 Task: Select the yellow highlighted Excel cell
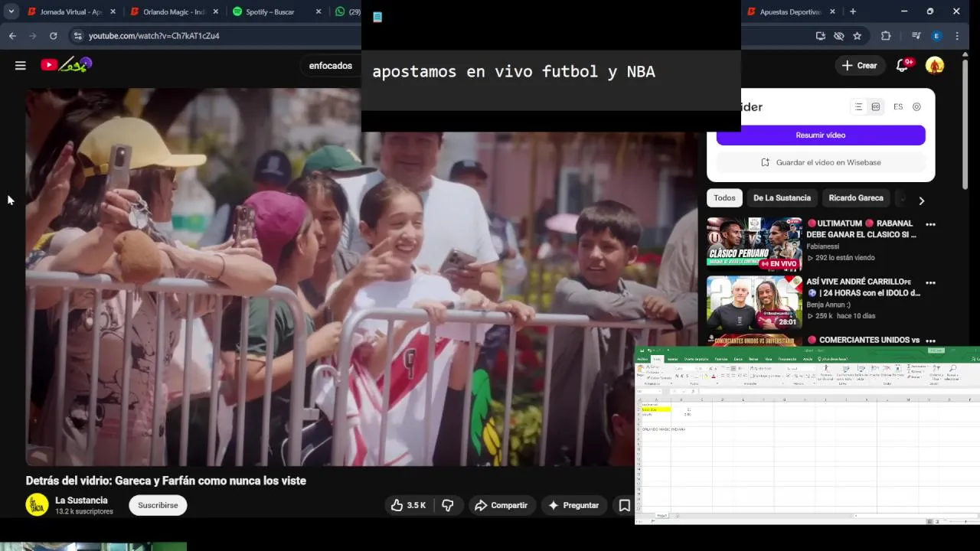[x=655, y=409]
